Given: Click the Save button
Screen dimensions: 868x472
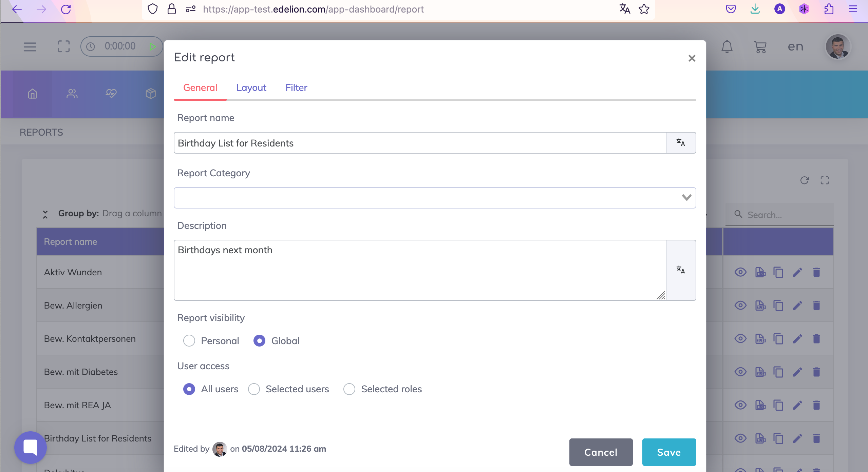Looking at the screenshot, I should [x=669, y=452].
